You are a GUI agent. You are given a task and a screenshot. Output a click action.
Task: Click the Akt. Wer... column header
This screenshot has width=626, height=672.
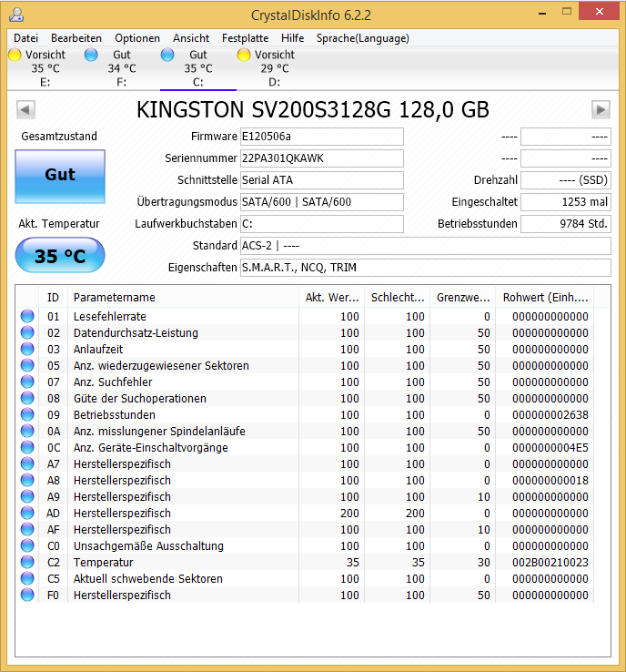pos(332,298)
